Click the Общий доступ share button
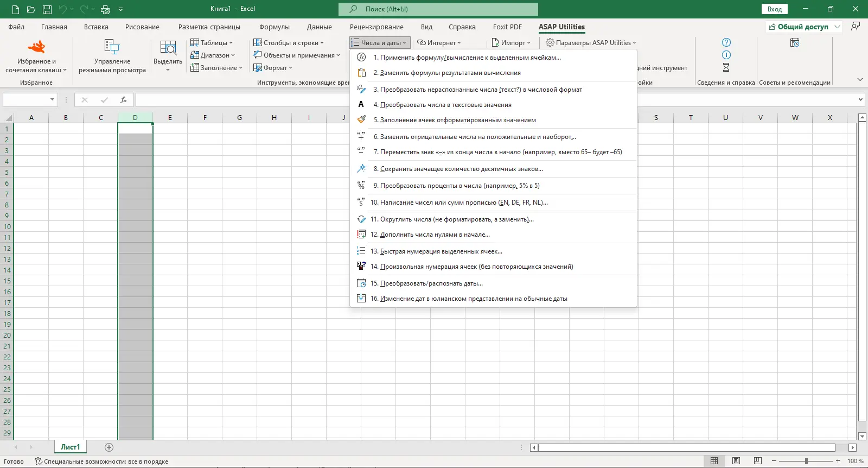The image size is (868, 468). coord(799,27)
